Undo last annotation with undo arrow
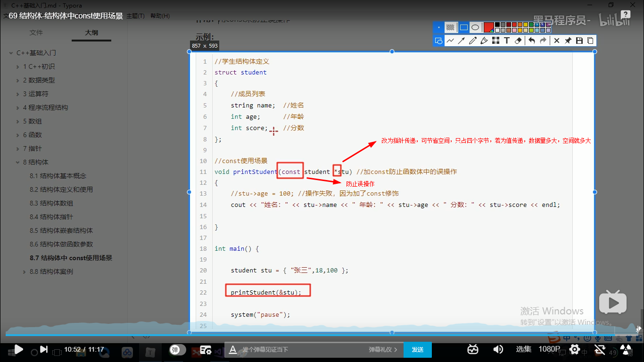This screenshot has height=362, width=644. pos(532,41)
